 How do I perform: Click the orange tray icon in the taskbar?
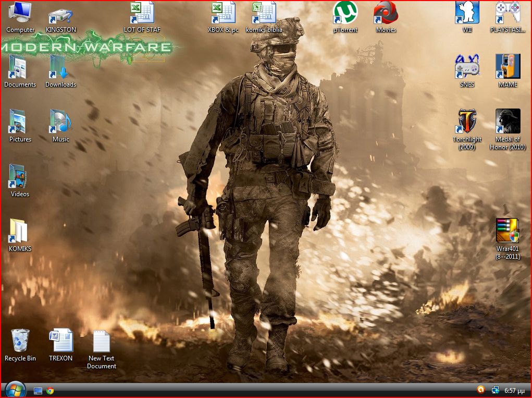pos(480,390)
